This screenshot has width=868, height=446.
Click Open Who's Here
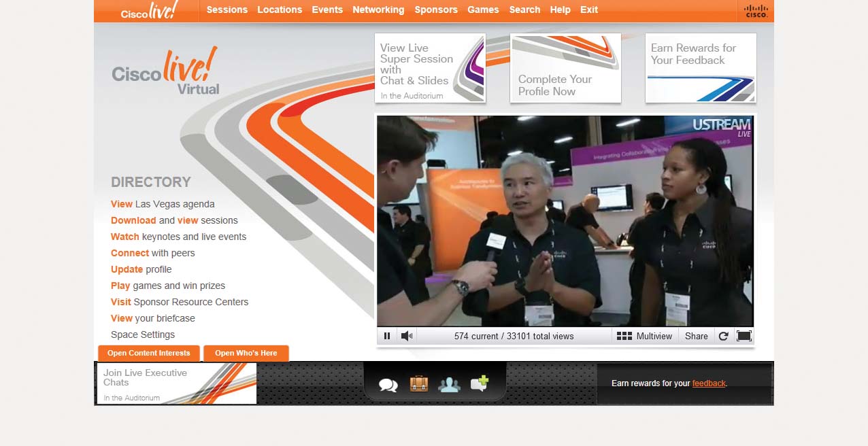246,353
